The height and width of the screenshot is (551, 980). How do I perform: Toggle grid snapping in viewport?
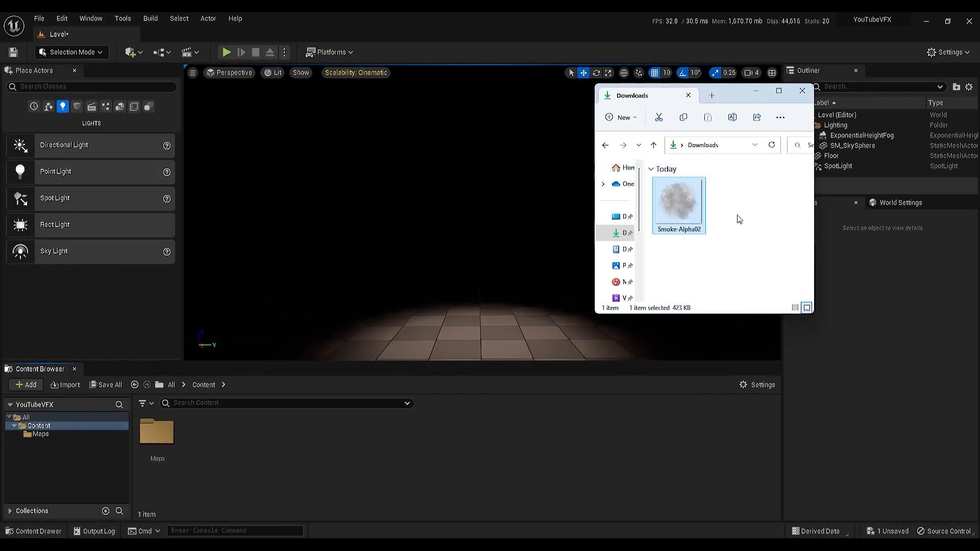654,73
